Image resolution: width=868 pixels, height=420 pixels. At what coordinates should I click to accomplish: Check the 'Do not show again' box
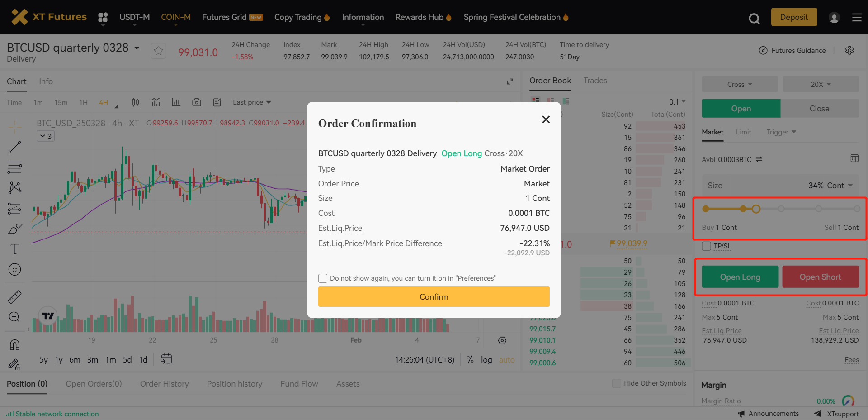point(323,278)
